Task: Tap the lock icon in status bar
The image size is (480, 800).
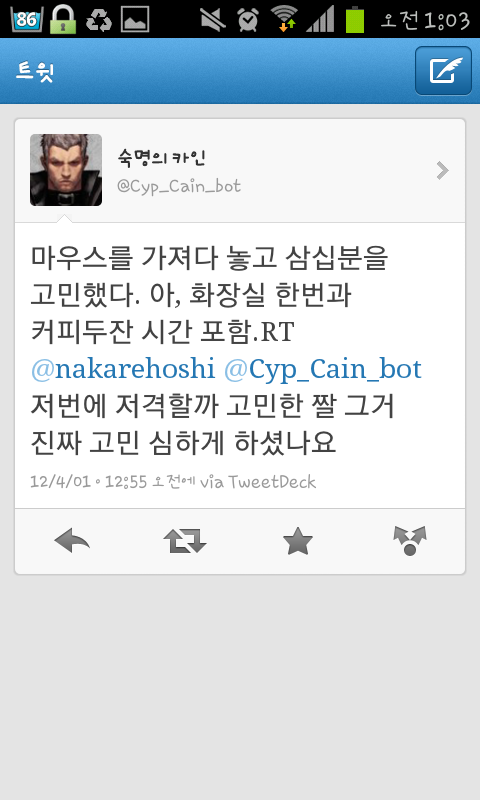Action: (x=63, y=19)
